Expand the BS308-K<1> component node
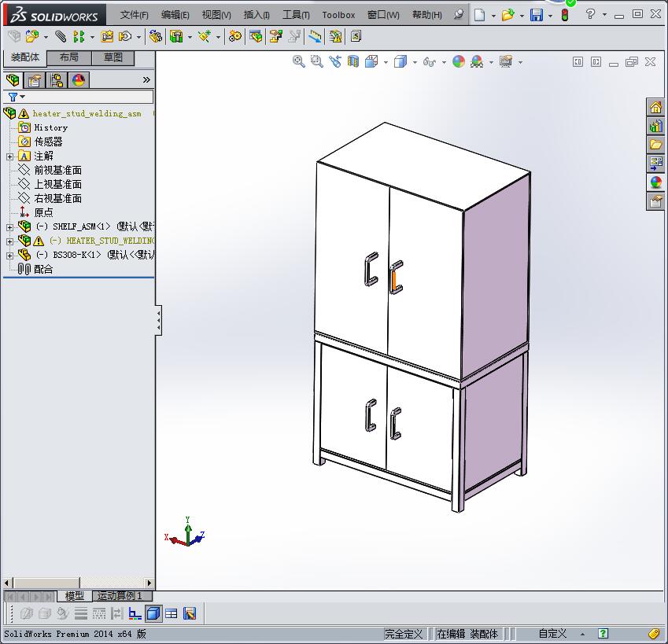The image size is (668, 644). coord(9,256)
